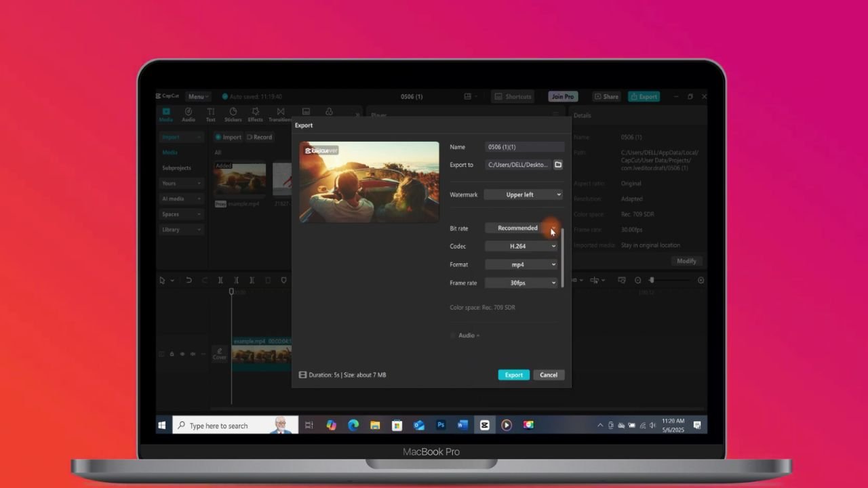
Task: Click the undo icon in the timeline toolbar
Action: click(189, 280)
